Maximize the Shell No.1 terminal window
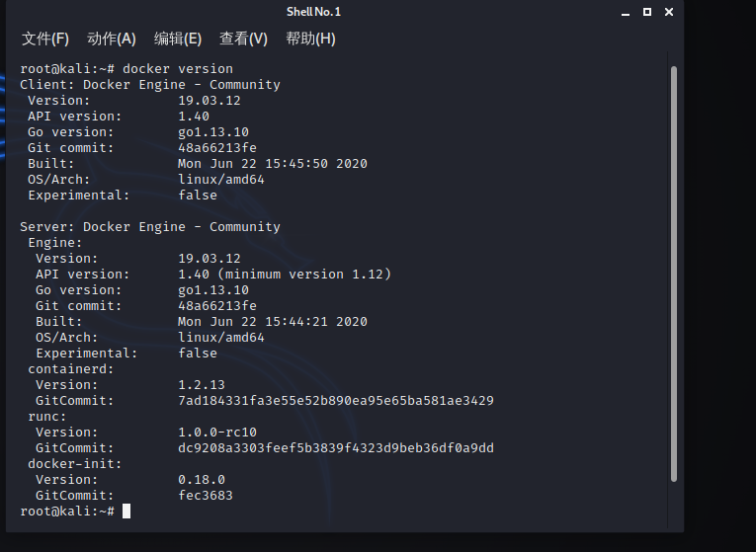This screenshot has width=756, height=552. (x=647, y=12)
